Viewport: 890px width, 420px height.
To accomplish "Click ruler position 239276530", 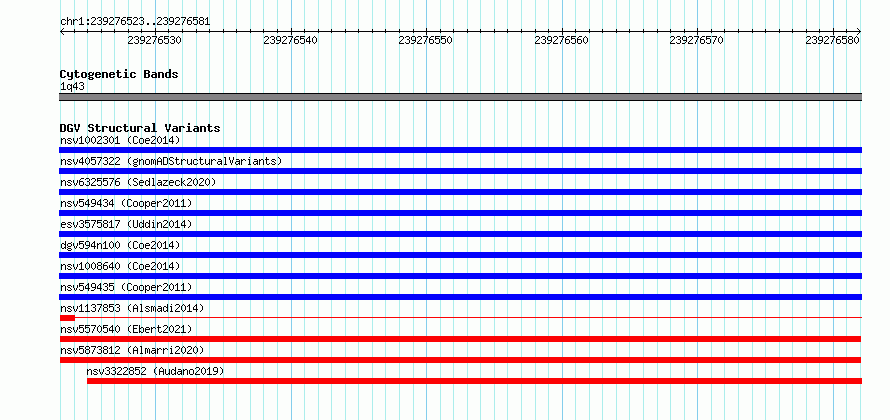I will tap(155, 40).
